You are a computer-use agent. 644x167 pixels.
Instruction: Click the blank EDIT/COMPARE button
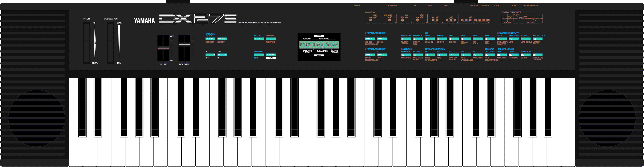pos(259,55)
